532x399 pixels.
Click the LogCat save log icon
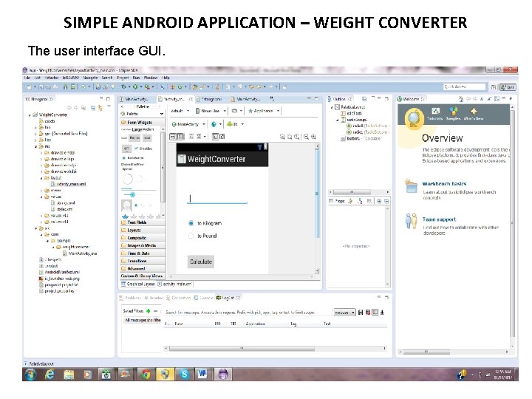pyautogui.click(x=361, y=313)
